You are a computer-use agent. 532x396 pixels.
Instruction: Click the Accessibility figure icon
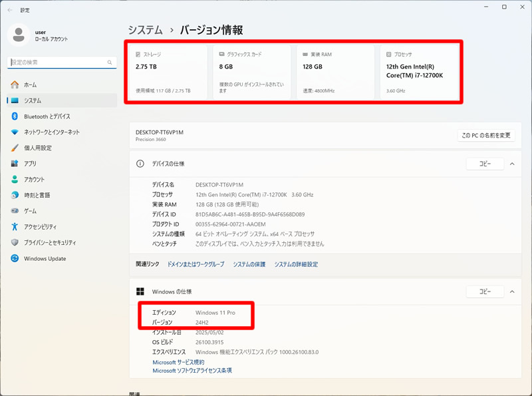pyautogui.click(x=15, y=226)
